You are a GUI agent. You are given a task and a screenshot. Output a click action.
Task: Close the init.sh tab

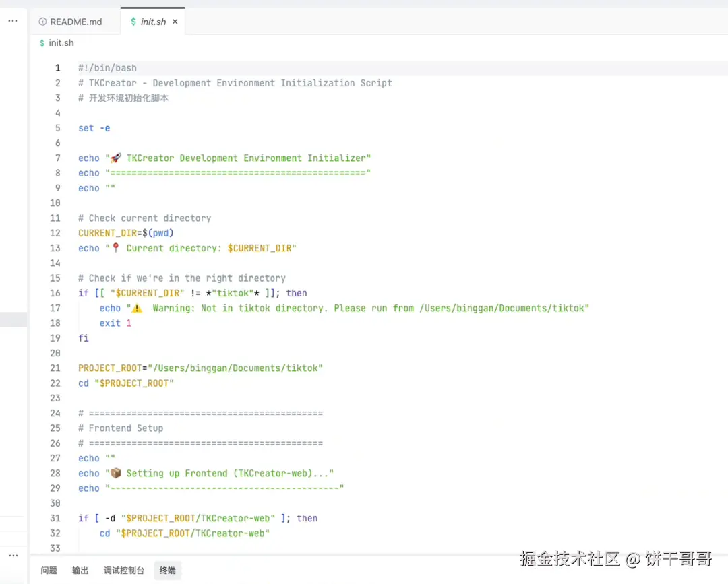(175, 22)
